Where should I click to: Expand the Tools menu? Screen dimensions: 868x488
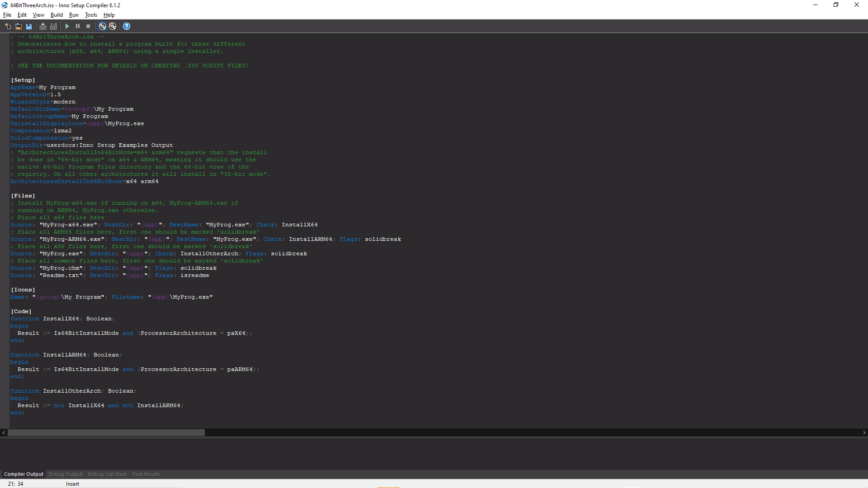(91, 15)
